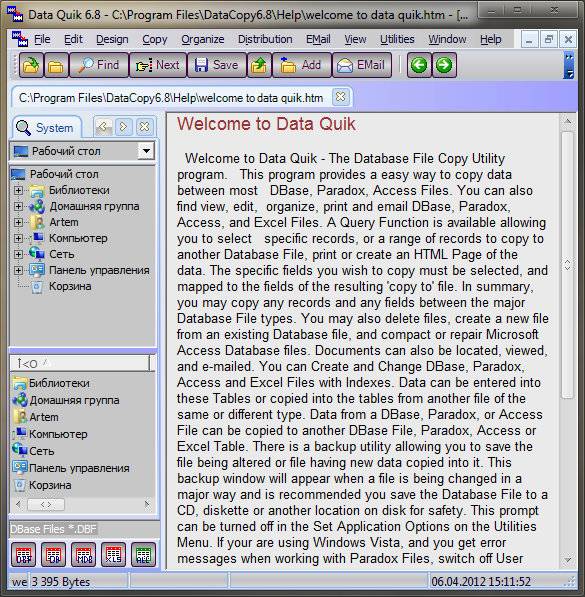Expand the Домашняя группа tree node
Screen dimensions: 585x597
point(18,206)
